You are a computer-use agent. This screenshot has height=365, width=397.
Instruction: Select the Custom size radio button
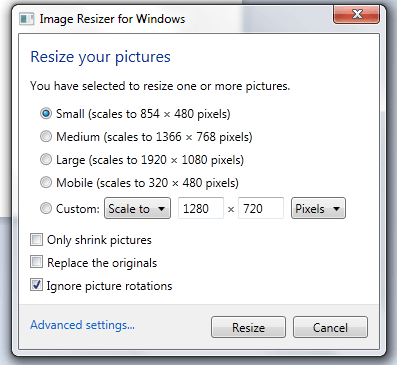[46, 209]
